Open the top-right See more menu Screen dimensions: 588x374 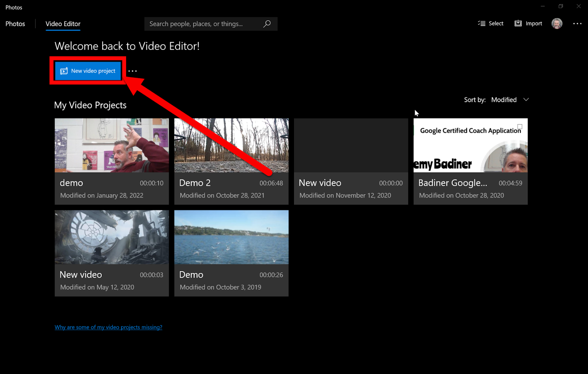[577, 24]
